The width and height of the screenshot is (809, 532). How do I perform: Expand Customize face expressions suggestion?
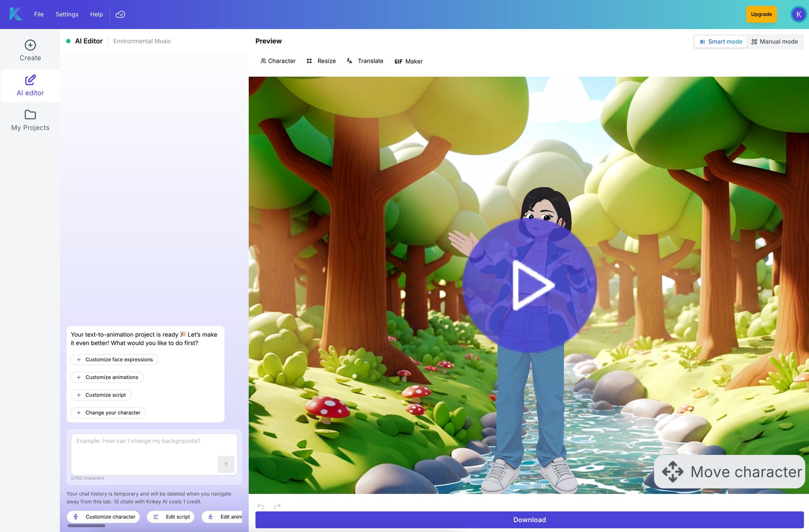(114, 359)
